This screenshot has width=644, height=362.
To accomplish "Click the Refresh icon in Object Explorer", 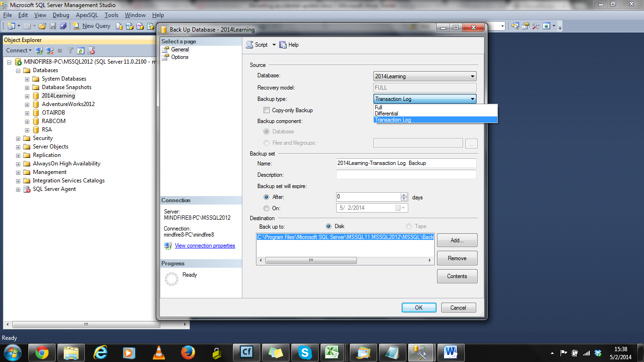I will [81, 50].
